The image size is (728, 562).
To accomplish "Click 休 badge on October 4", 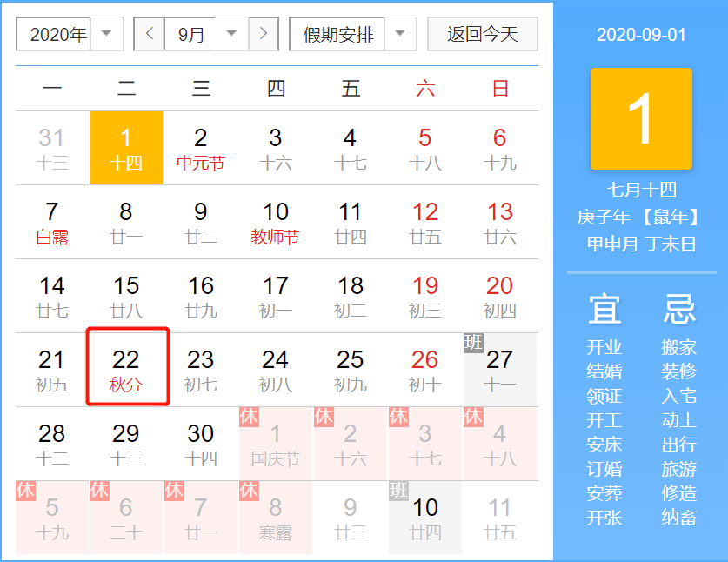I will tap(473, 417).
